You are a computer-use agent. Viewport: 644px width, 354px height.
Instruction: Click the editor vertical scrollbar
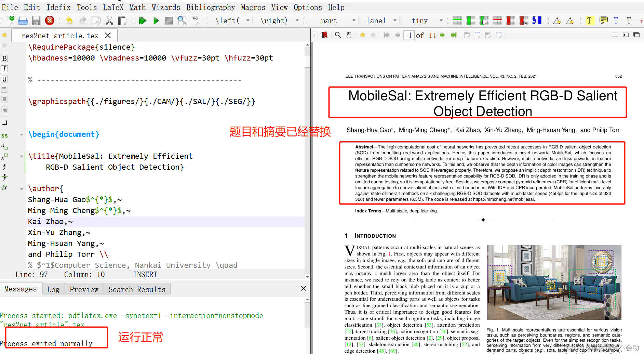pyautogui.click(x=307, y=161)
